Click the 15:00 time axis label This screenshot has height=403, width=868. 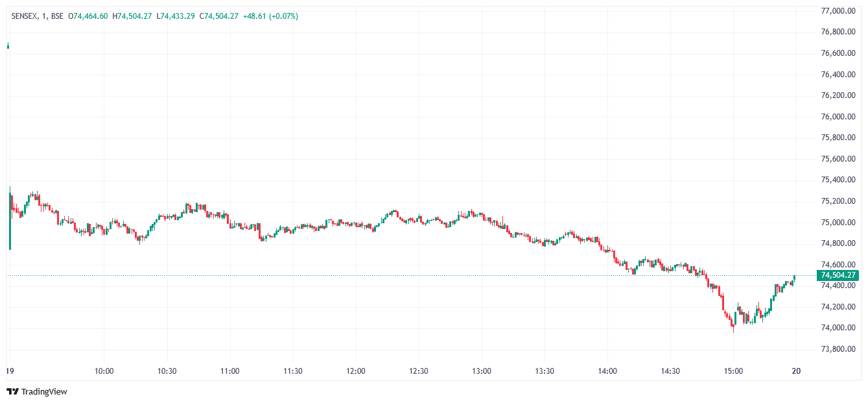tap(733, 371)
